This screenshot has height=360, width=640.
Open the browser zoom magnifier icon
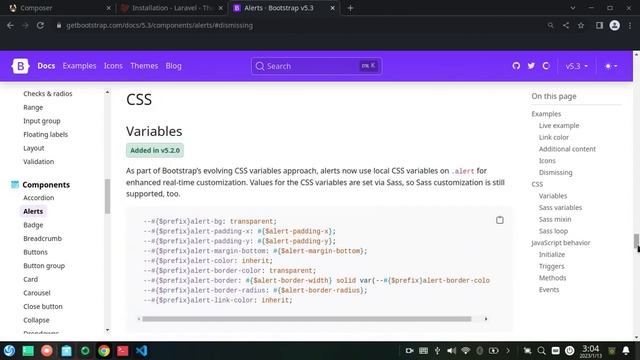551,25
